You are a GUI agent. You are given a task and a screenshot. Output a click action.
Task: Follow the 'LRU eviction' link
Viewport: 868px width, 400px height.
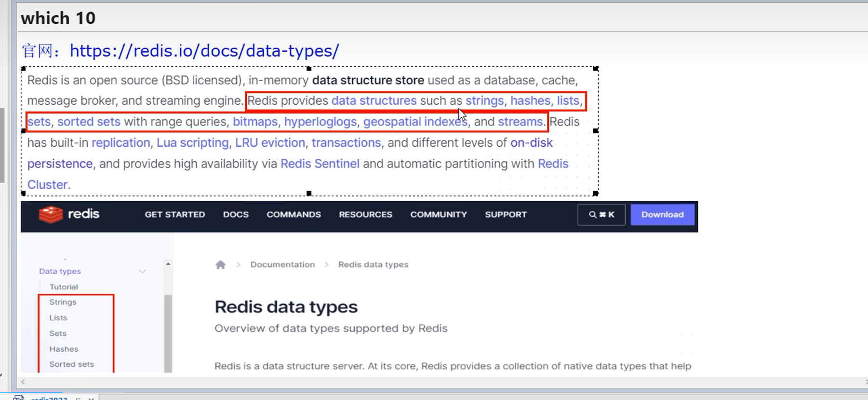[270, 143]
